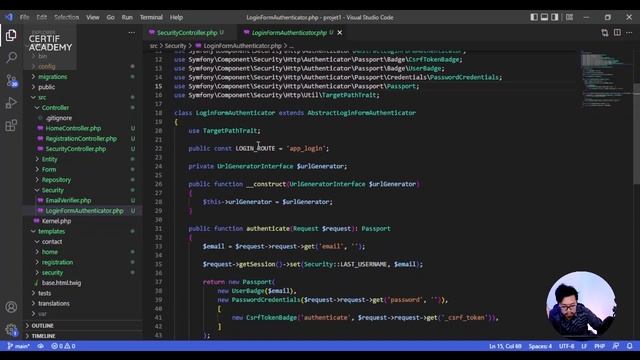Screen dimensions: 640x360
Task: Open the Run menu
Action: click(127, 17)
